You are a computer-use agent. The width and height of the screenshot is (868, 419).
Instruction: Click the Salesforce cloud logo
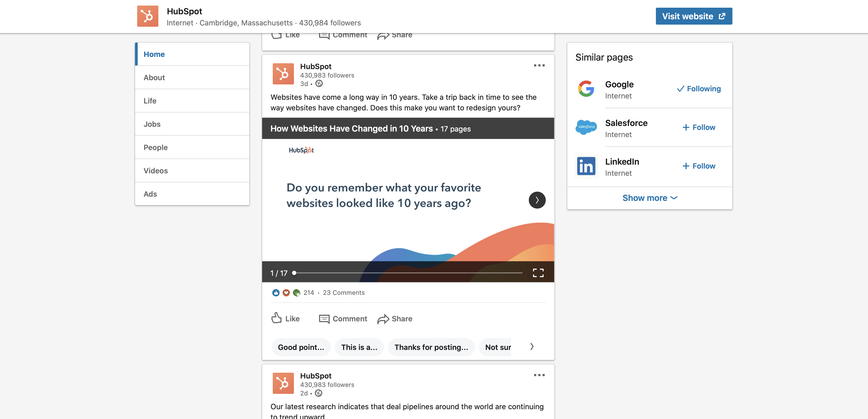tap(586, 127)
